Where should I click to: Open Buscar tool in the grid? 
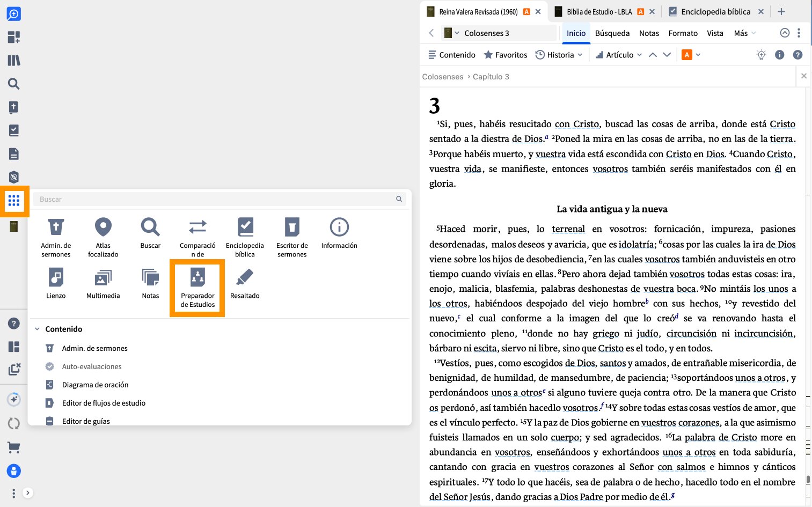click(150, 233)
